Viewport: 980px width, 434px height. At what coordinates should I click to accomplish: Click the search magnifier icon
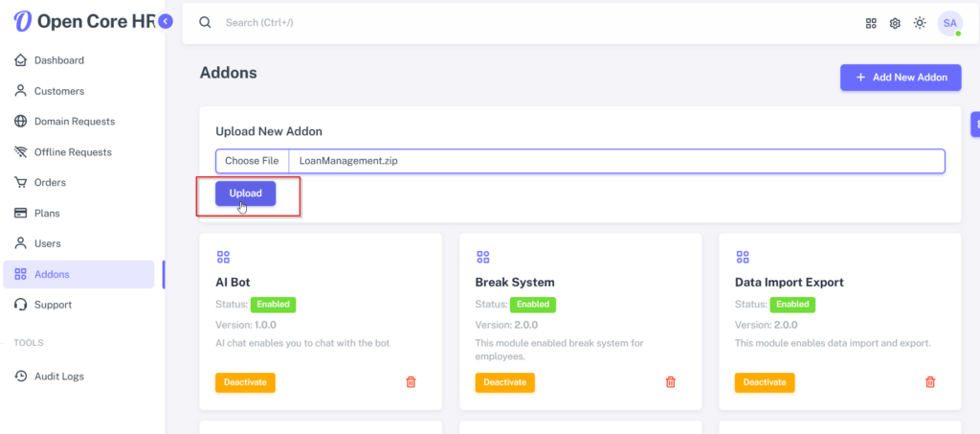point(205,22)
